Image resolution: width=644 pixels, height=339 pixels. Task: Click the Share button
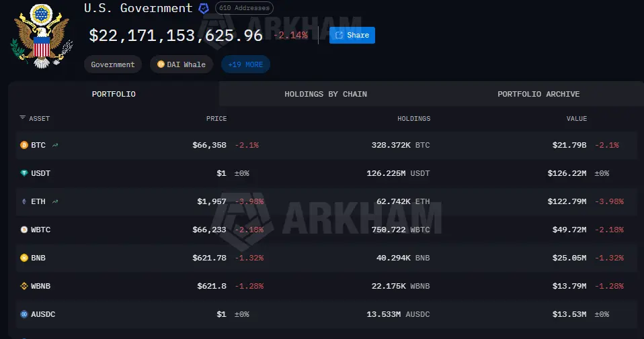pos(352,36)
